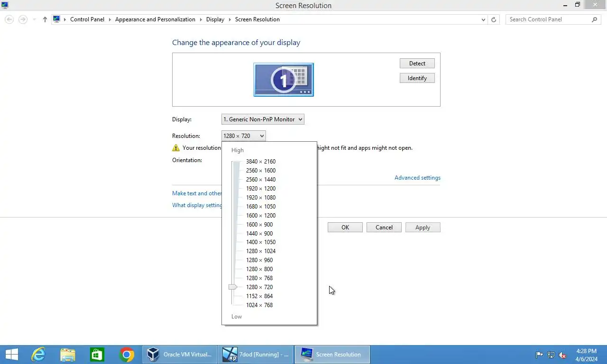Choose 3840 × 2160 resolution
The height and width of the screenshot is (364, 607).
click(260, 162)
